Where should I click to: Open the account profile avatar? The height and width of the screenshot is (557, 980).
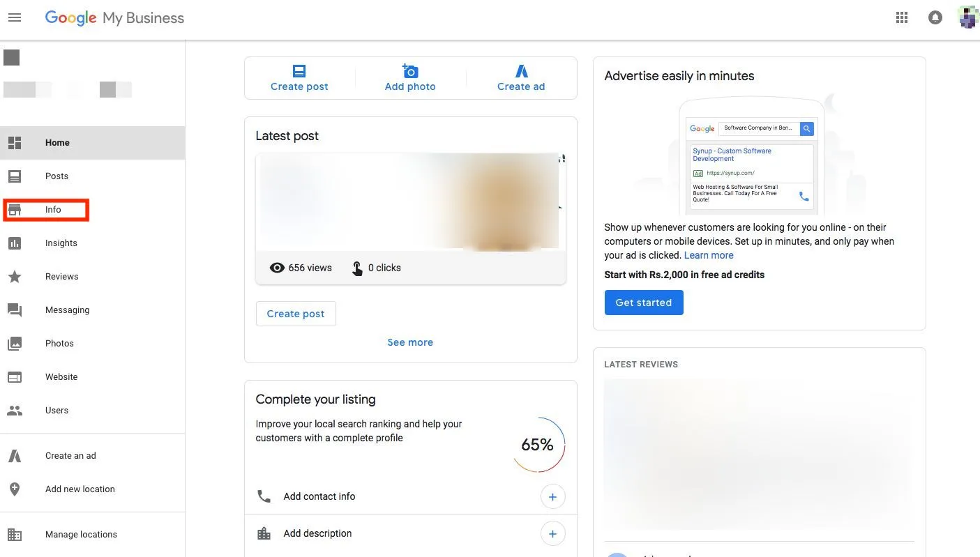point(968,17)
